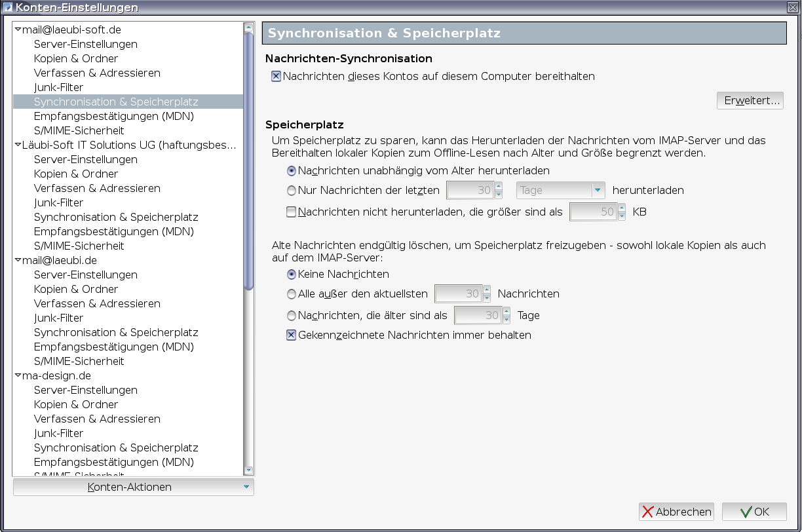
Task: Click the KB size limit field
Action: click(593, 212)
